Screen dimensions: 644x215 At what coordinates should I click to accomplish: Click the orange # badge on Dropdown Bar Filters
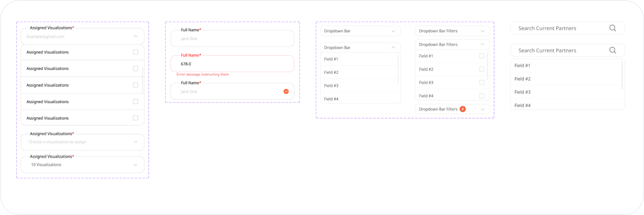463,109
